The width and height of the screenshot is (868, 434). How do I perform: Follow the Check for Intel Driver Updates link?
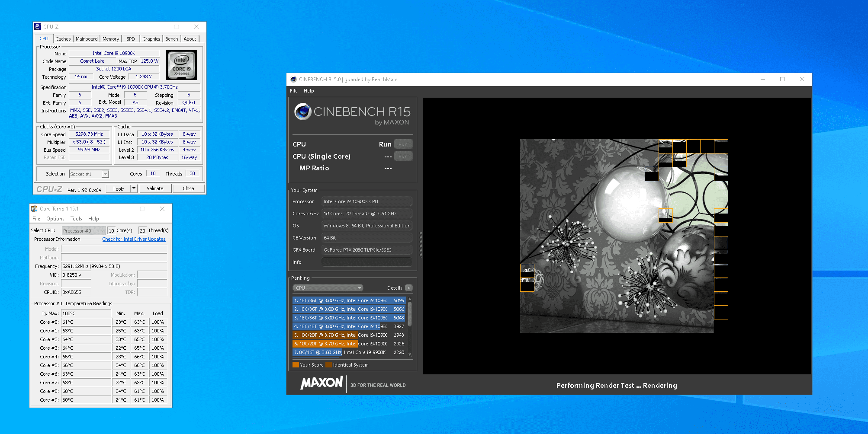click(134, 239)
